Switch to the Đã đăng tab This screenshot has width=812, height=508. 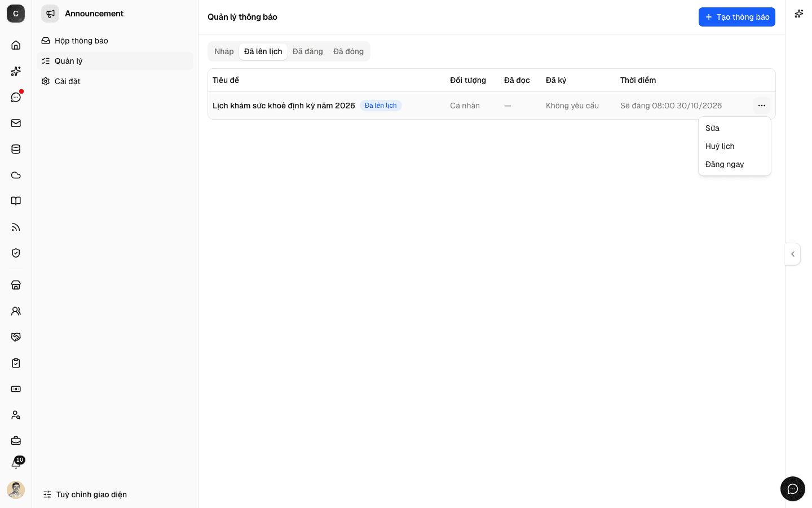pos(308,51)
